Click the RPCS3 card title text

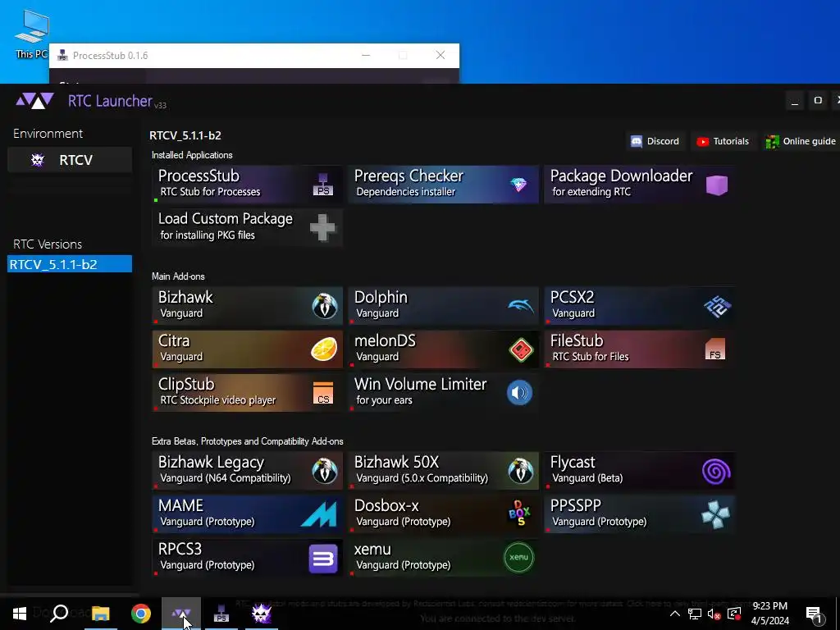click(180, 549)
